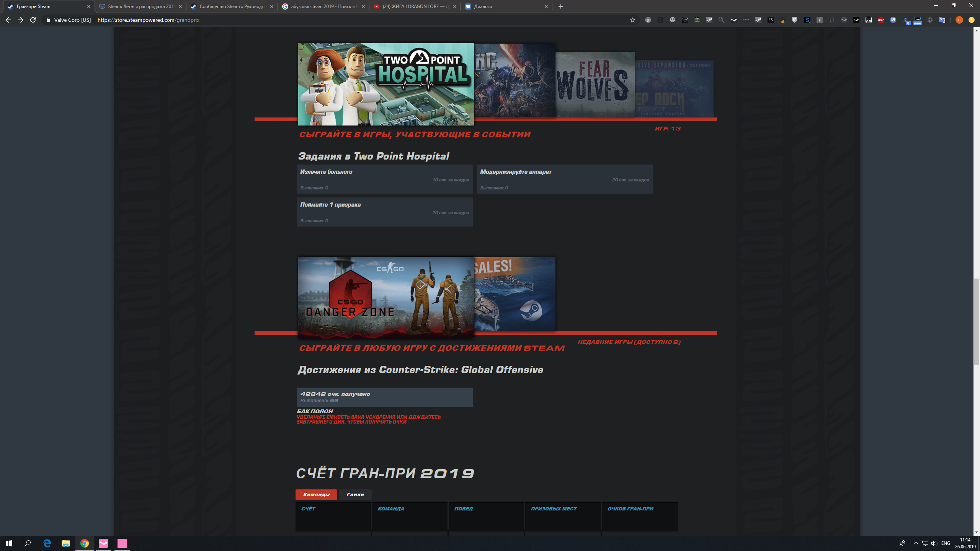
Task: Select the 'Команды' scoreboard tab
Action: (316, 494)
